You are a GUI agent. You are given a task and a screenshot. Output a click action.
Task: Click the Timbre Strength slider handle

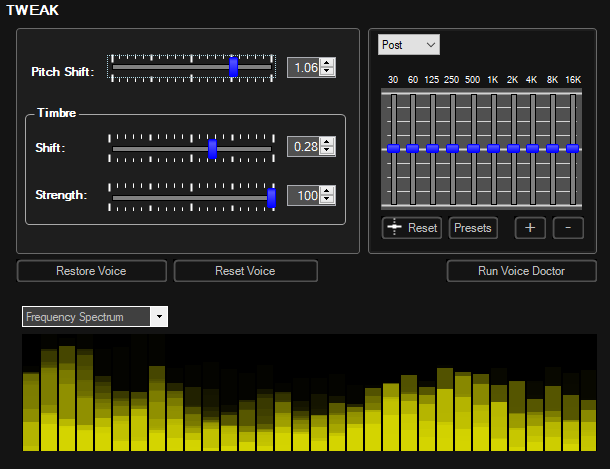point(271,197)
